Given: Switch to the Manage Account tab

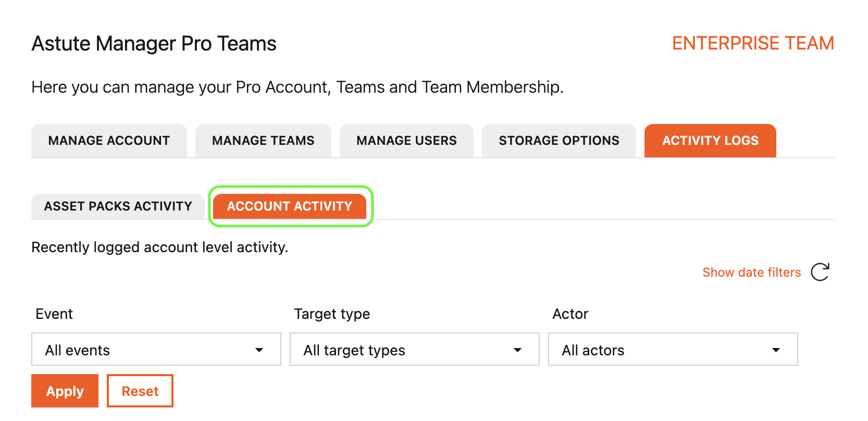Looking at the screenshot, I should [109, 141].
